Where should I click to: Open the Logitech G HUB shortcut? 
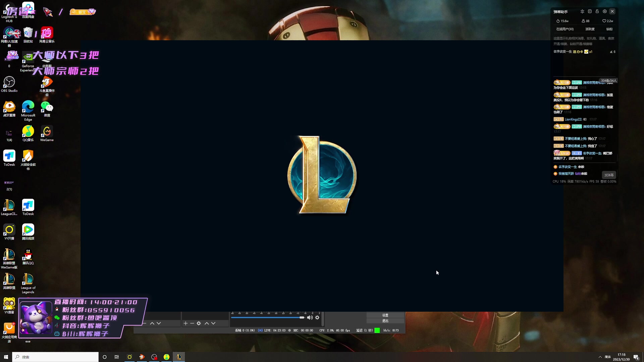coord(9,12)
